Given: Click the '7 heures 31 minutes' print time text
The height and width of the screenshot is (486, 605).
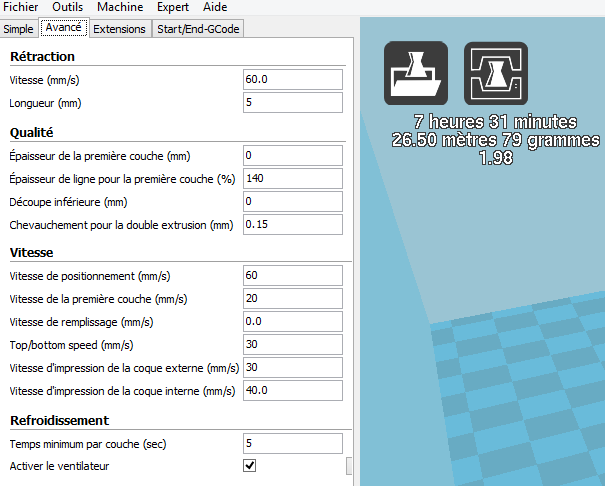Looking at the screenshot, I should (495, 122).
